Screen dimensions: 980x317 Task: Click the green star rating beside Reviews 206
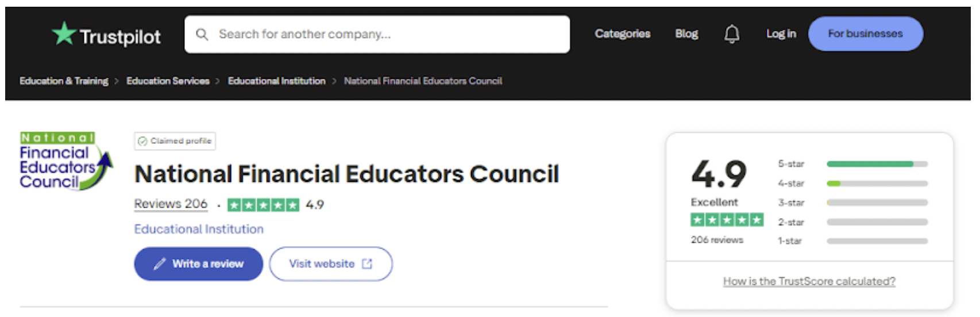(x=263, y=205)
